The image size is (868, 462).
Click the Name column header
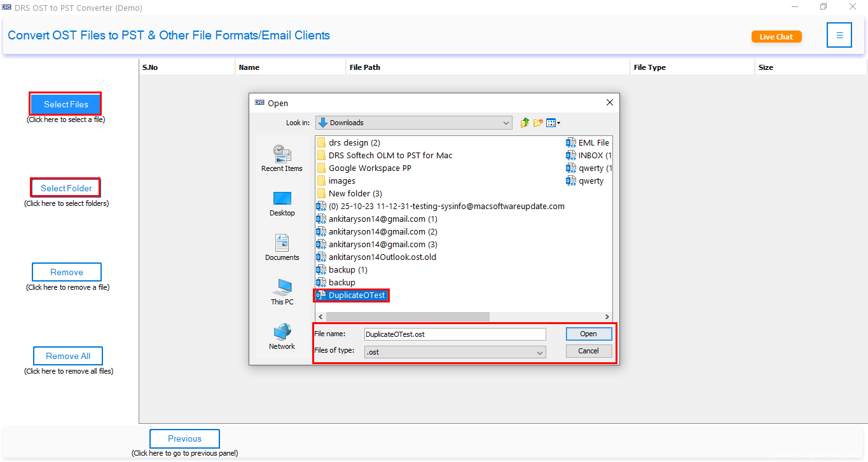point(291,67)
